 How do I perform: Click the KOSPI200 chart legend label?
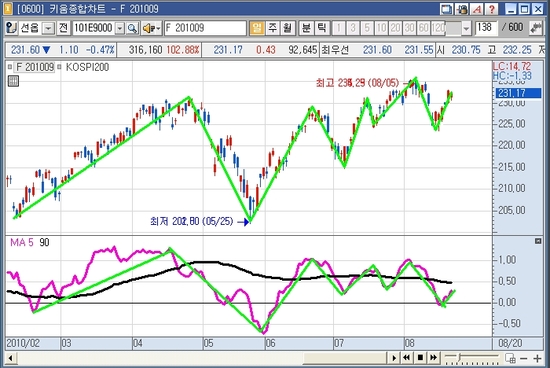87,67
